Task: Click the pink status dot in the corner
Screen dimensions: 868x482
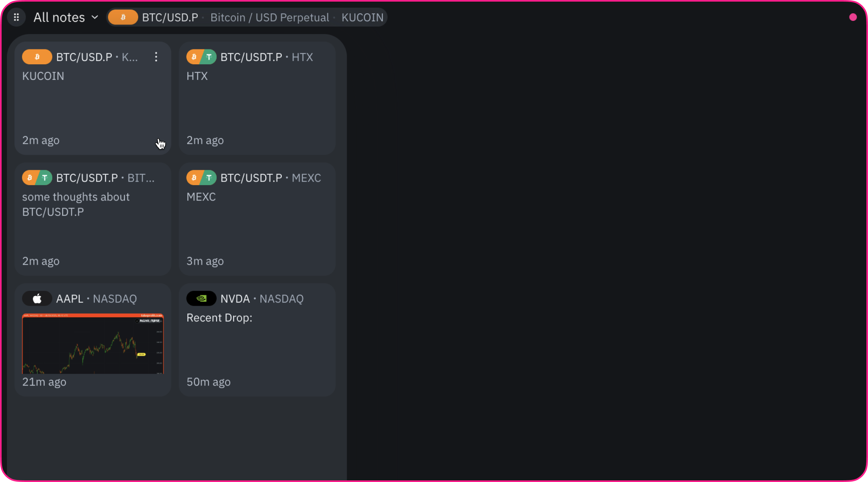Action: tap(853, 17)
